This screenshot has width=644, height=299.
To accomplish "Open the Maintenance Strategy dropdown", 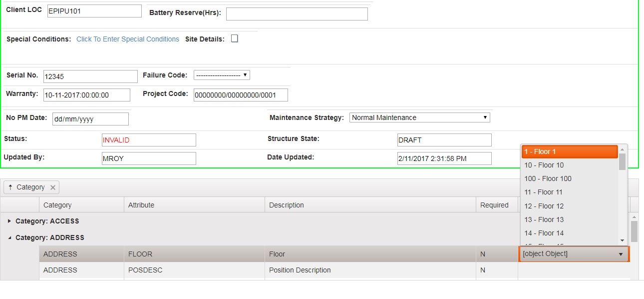I will tap(419, 117).
